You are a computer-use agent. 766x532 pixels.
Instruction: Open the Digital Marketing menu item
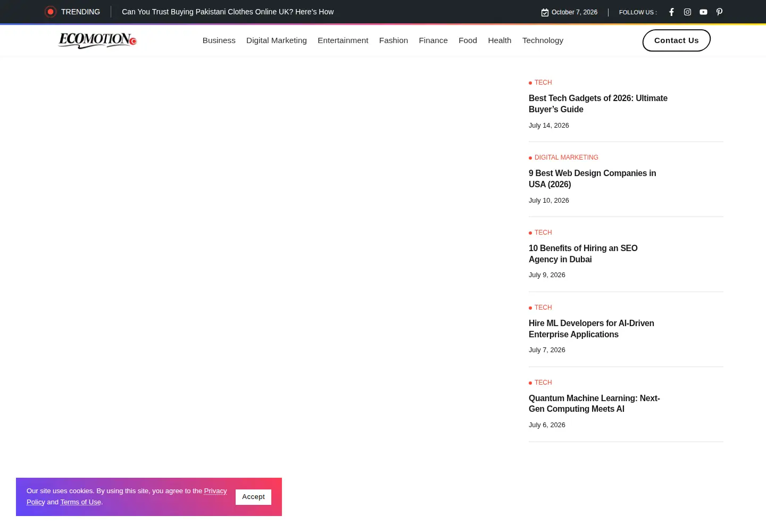coord(277,40)
